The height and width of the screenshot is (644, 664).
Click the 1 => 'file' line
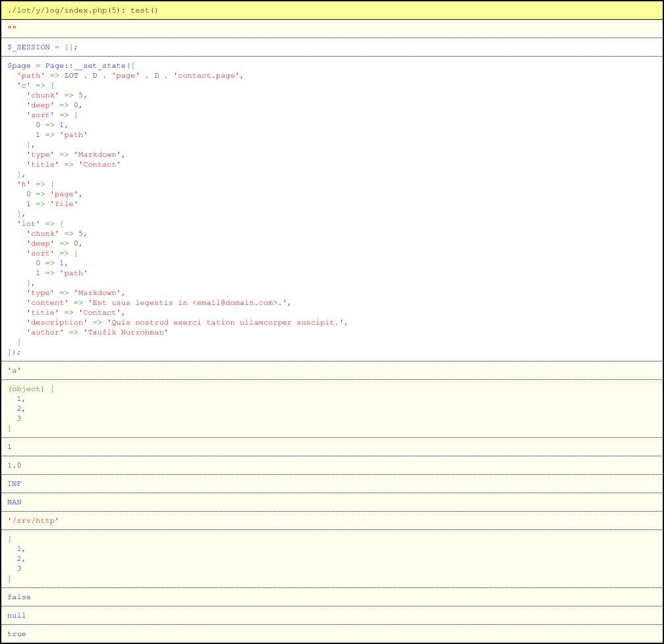tap(52, 203)
